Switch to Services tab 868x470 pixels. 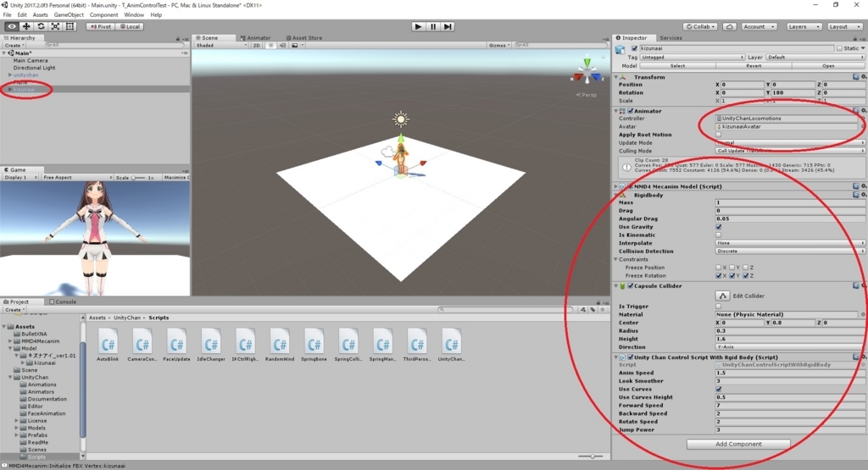[x=670, y=38]
